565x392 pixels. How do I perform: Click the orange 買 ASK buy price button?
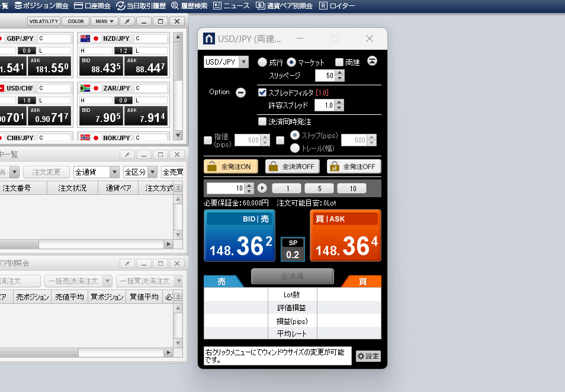(345, 236)
